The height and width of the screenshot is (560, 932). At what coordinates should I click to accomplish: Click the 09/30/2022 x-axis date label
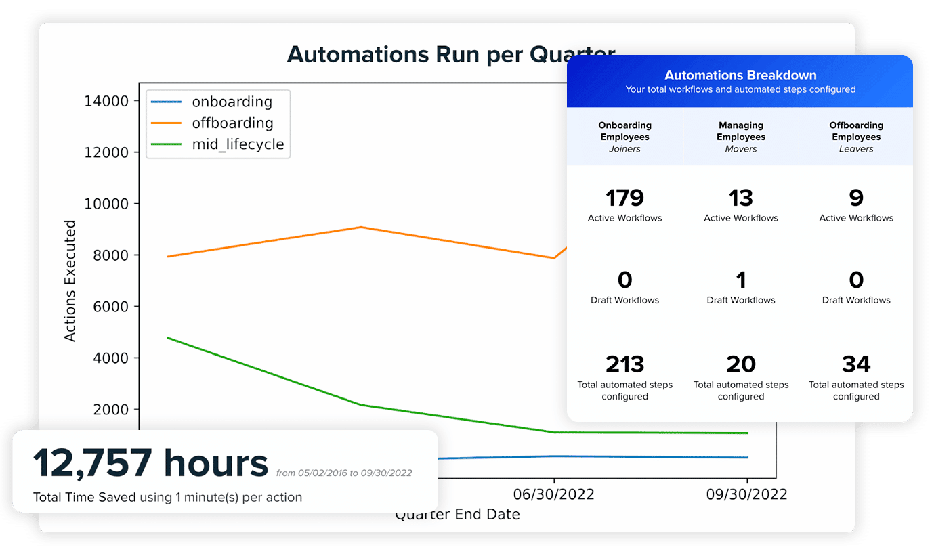(746, 495)
